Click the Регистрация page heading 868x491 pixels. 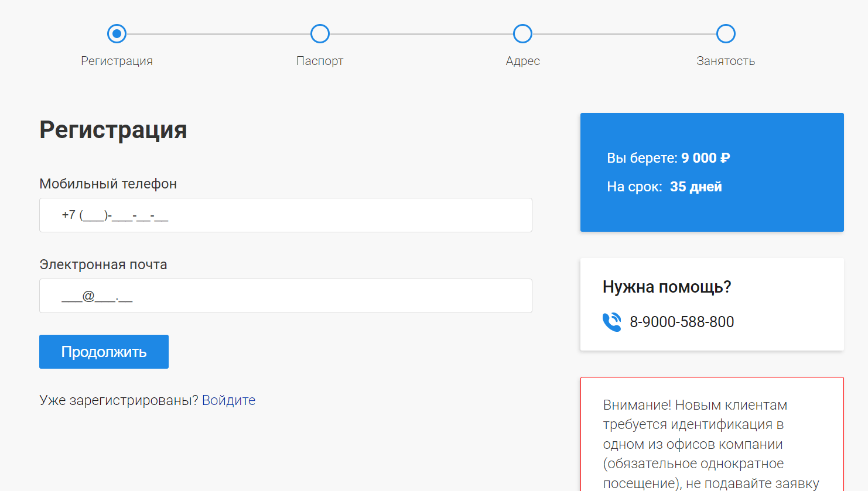[x=113, y=130]
